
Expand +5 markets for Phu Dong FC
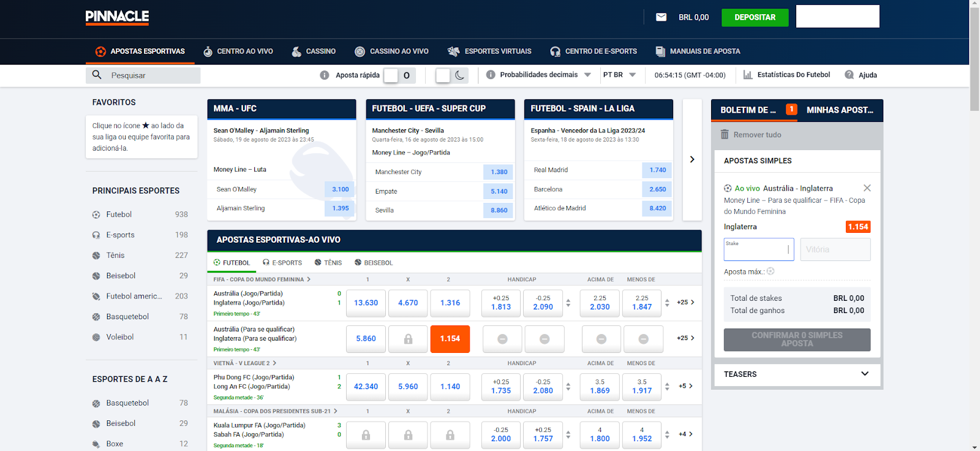pyautogui.click(x=686, y=386)
